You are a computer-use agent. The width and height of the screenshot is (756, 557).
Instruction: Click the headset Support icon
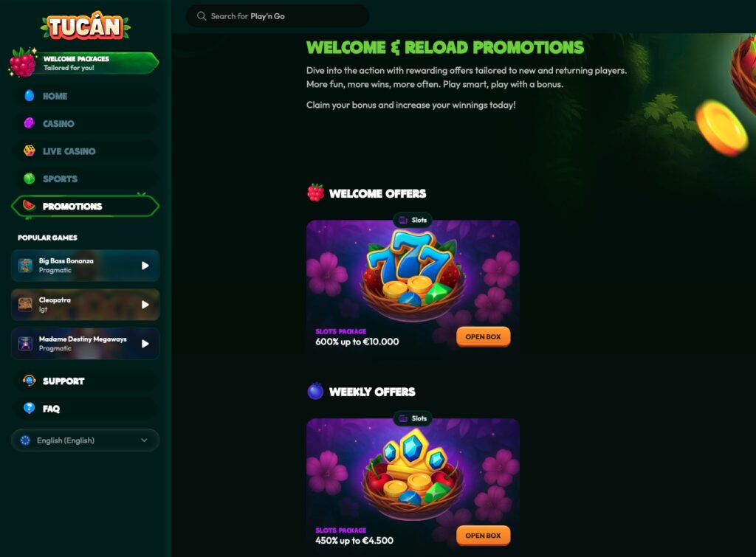point(30,381)
